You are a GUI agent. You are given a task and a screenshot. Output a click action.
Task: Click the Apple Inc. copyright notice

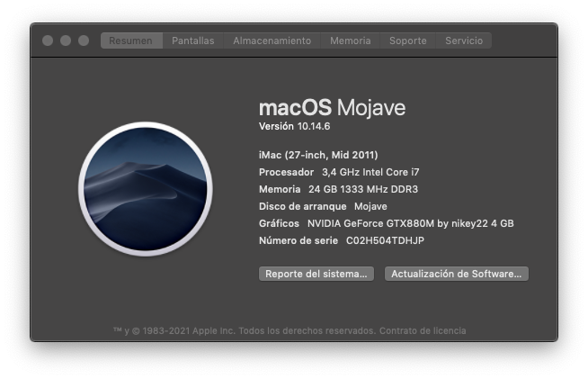point(245,331)
